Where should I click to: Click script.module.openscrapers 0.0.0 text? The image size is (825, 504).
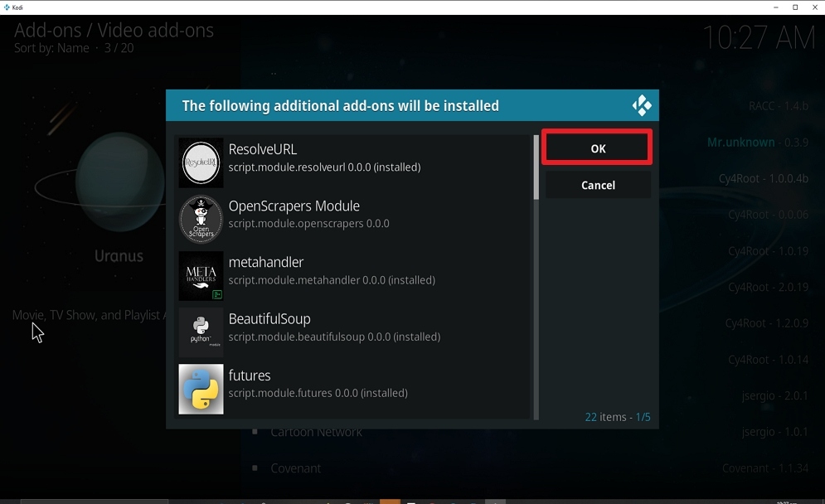(308, 224)
